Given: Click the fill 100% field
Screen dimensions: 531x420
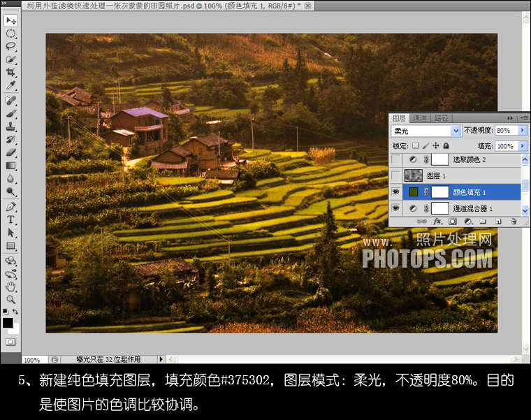Looking at the screenshot, I should [507, 146].
